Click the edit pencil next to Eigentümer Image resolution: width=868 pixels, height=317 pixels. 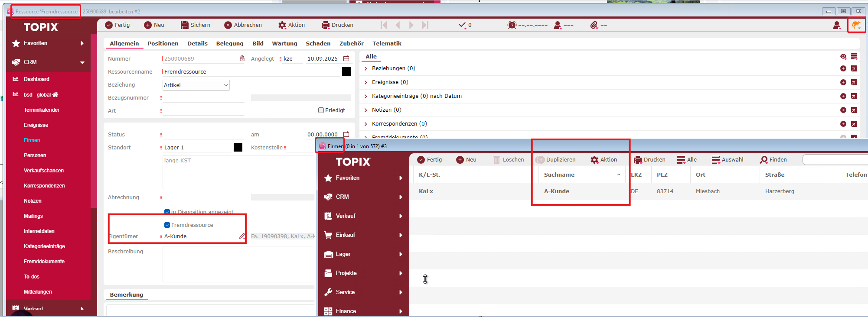pyautogui.click(x=242, y=236)
